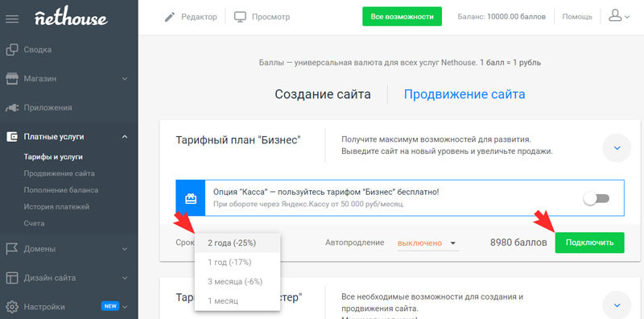Open История платежей in sidebar
This screenshot has width=644, height=319.
click(x=56, y=207)
